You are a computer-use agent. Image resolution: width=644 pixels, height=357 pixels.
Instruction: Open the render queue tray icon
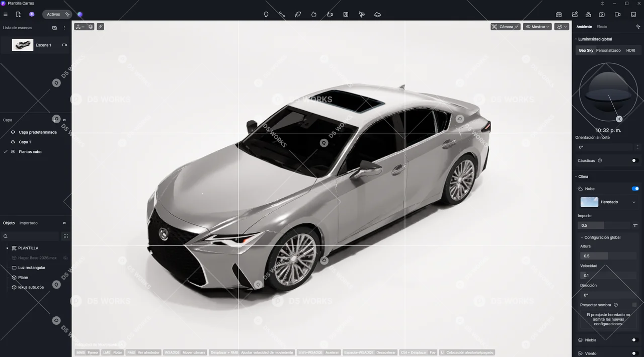point(633,14)
